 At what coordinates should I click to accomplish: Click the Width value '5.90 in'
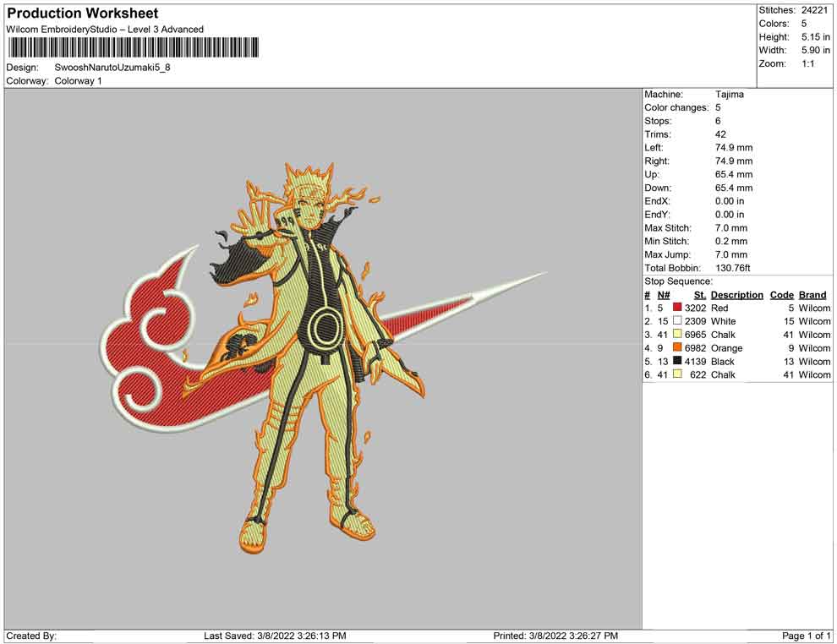tap(815, 50)
